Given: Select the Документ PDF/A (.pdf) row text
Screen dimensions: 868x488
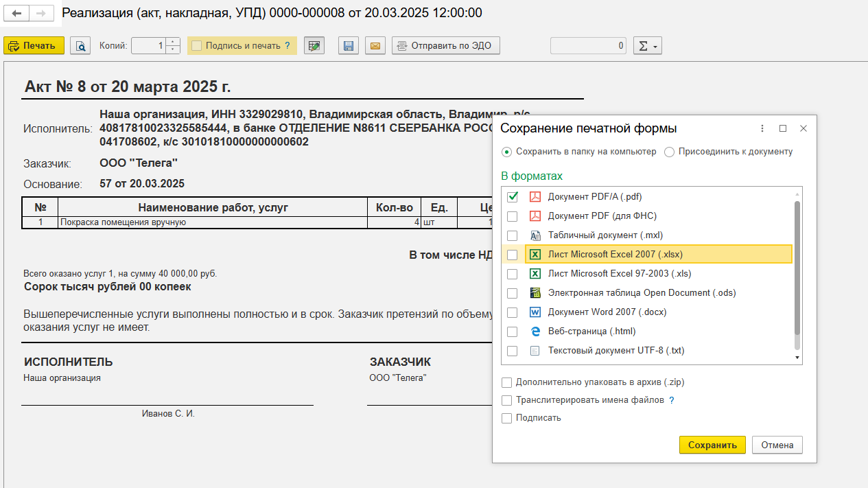Looking at the screenshot, I should click(x=595, y=197).
